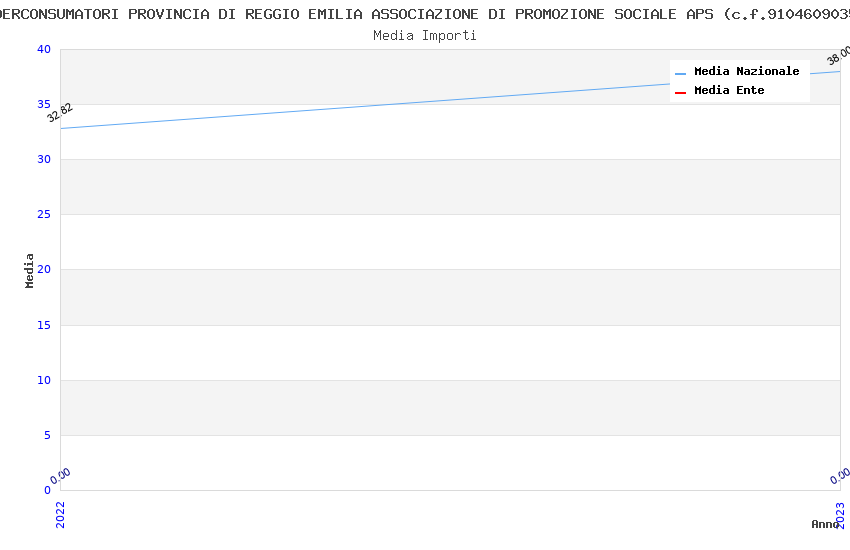
Task: Click the 10 tick on the y-axis
Action: click(43, 380)
